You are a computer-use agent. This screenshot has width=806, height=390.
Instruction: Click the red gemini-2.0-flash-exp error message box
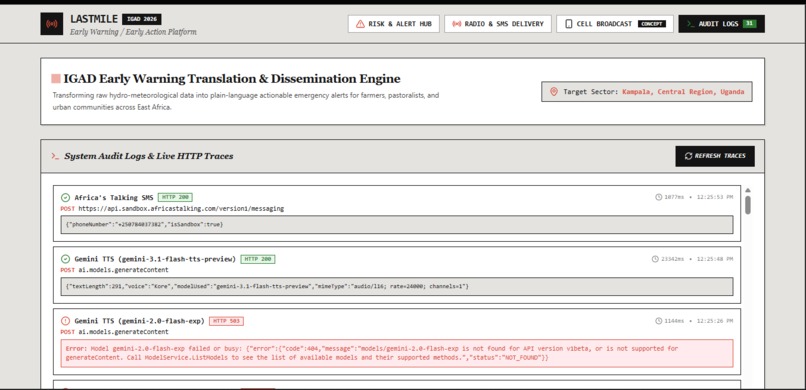pos(397,353)
